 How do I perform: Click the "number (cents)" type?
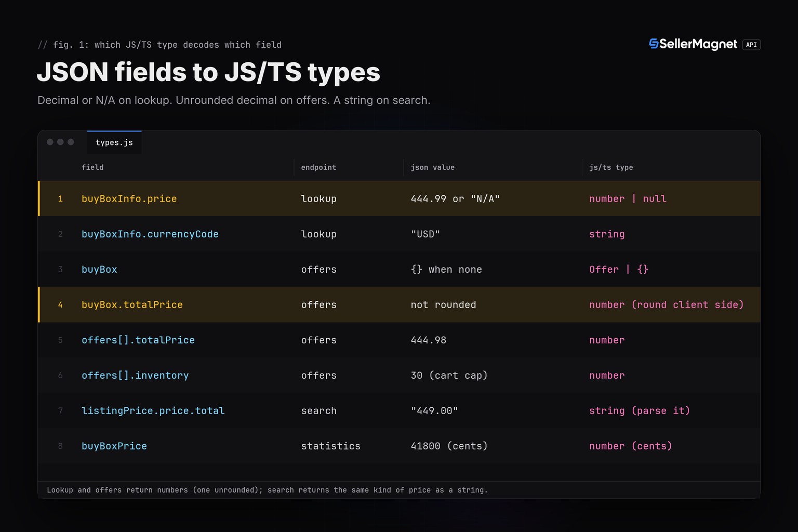(x=631, y=446)
